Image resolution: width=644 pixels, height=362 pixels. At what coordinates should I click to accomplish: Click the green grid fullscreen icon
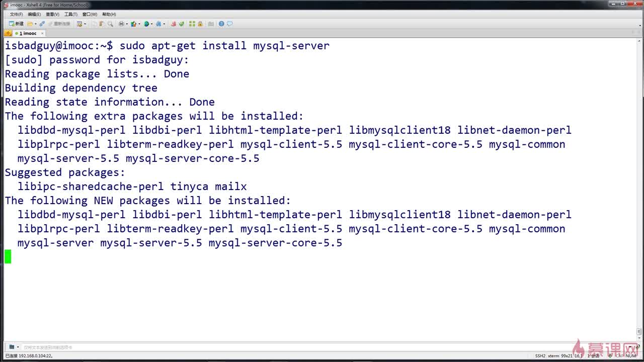[193, 24]
